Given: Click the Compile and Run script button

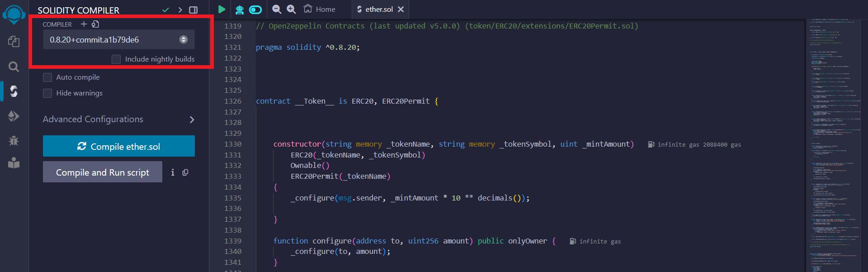Looking at the screenshot, I should click(103, 172).
